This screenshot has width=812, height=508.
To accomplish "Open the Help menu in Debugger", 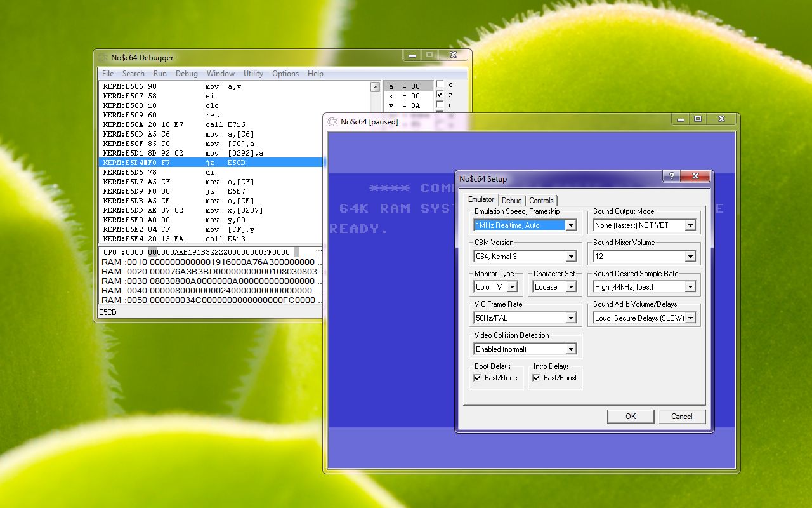I will [x=315, y=74].
